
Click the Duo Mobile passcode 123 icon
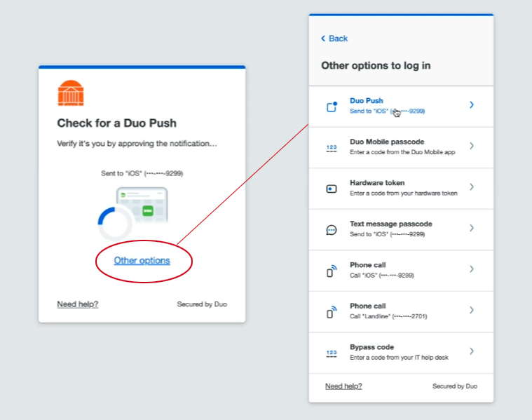(x=332, y=147)
